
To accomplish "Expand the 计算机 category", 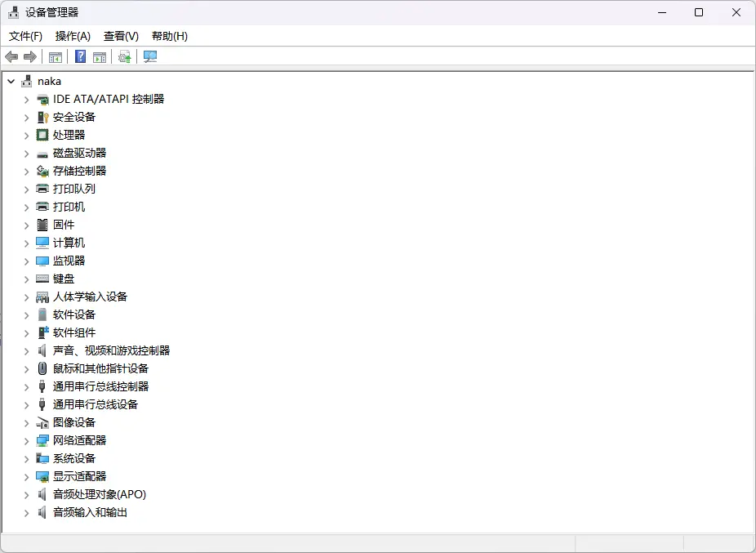I will tap(26, 243).
